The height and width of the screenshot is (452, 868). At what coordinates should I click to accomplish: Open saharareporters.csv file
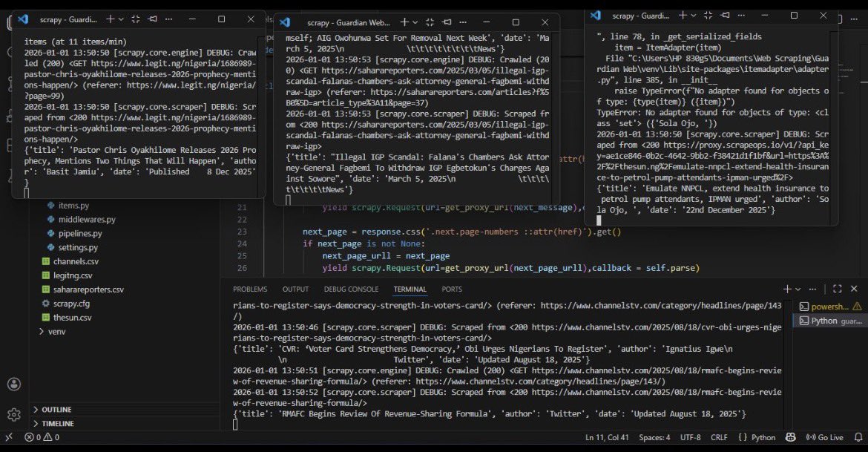point(88,289)
